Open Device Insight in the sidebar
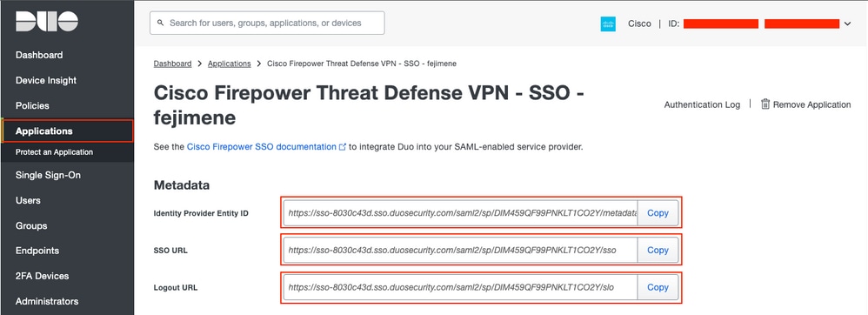 click(46, 80)
